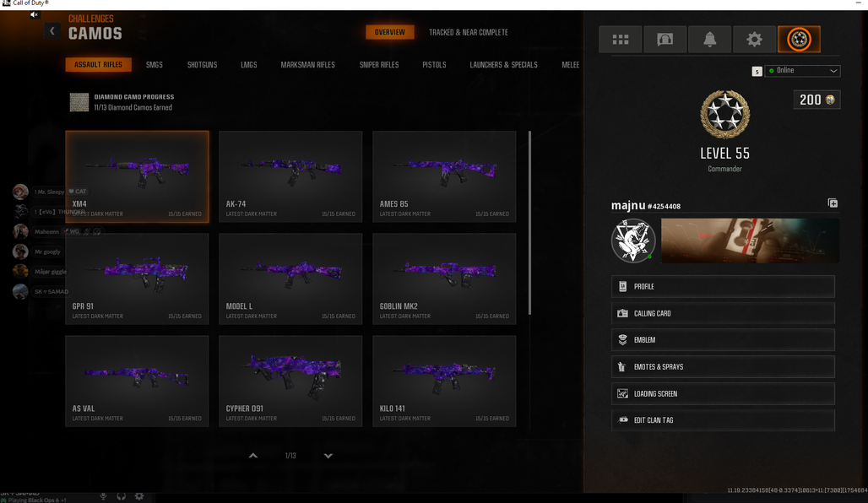The image size is (868, 503).
Task: Copy player ID with icon beside majnu name
Action: pos(833,203)
